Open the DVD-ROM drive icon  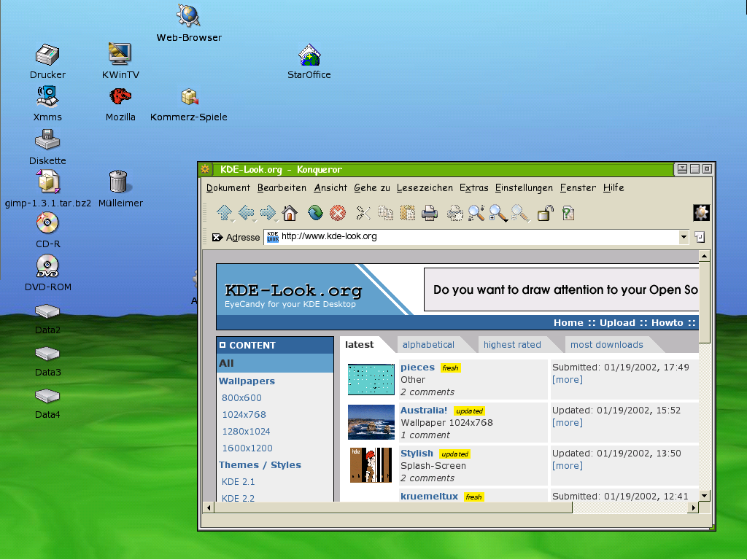pyautogui.click(x=47, y=273)
